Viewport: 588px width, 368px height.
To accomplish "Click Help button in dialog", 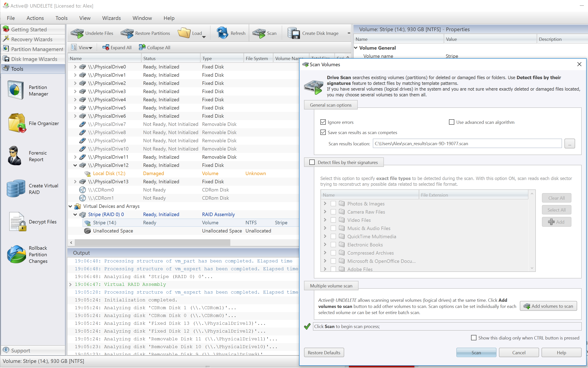I will pos(561,352).
